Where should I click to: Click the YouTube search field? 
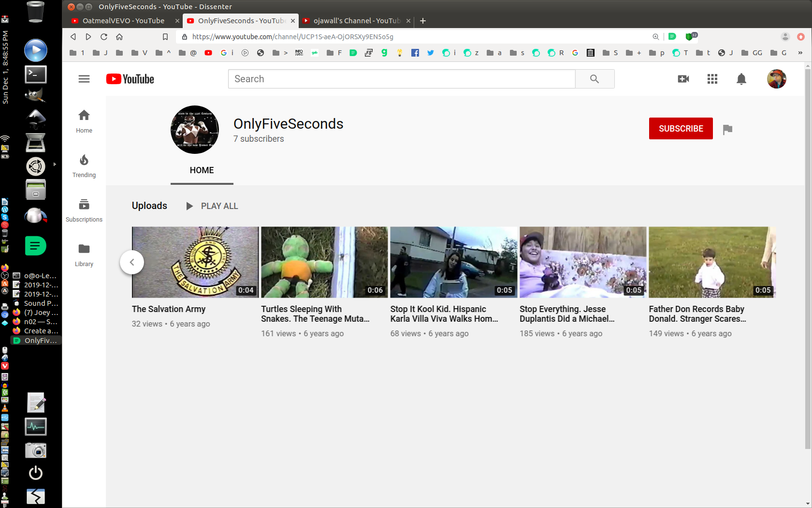click(402, 79)
